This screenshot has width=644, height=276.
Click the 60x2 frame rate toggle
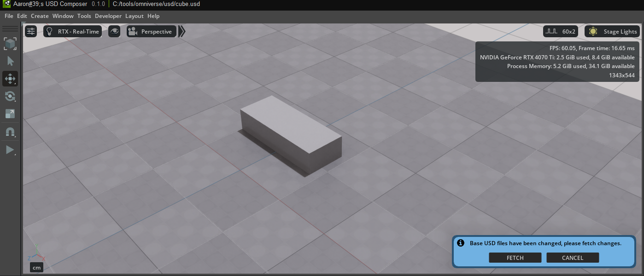(561, 31)
